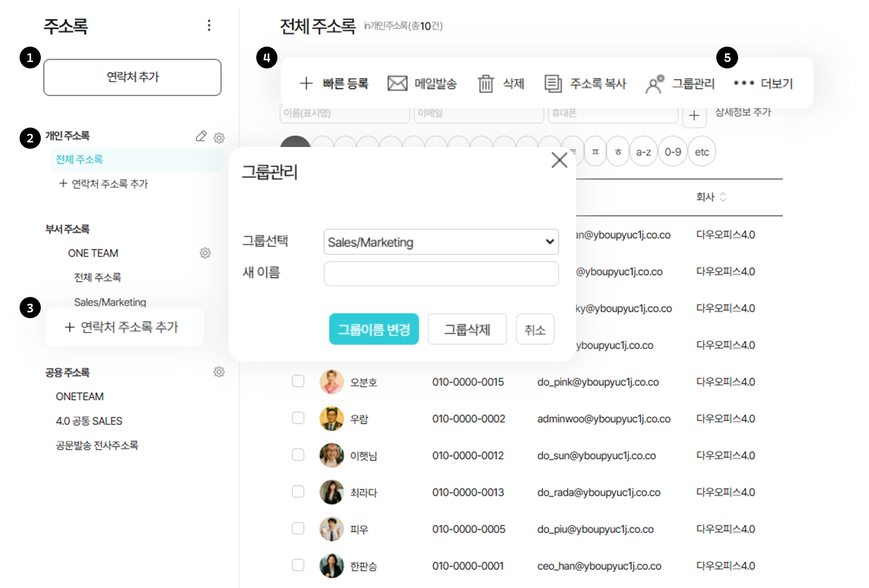This screenshot has height=588, width=869.
Task: Filter contacts by the a-z index button
Action: [643, 152]
